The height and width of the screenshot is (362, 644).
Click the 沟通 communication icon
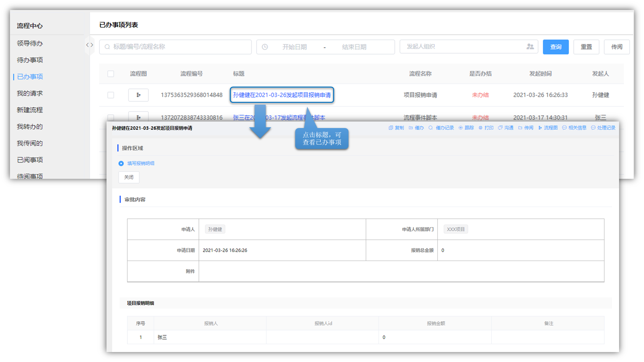pos(500,128)
